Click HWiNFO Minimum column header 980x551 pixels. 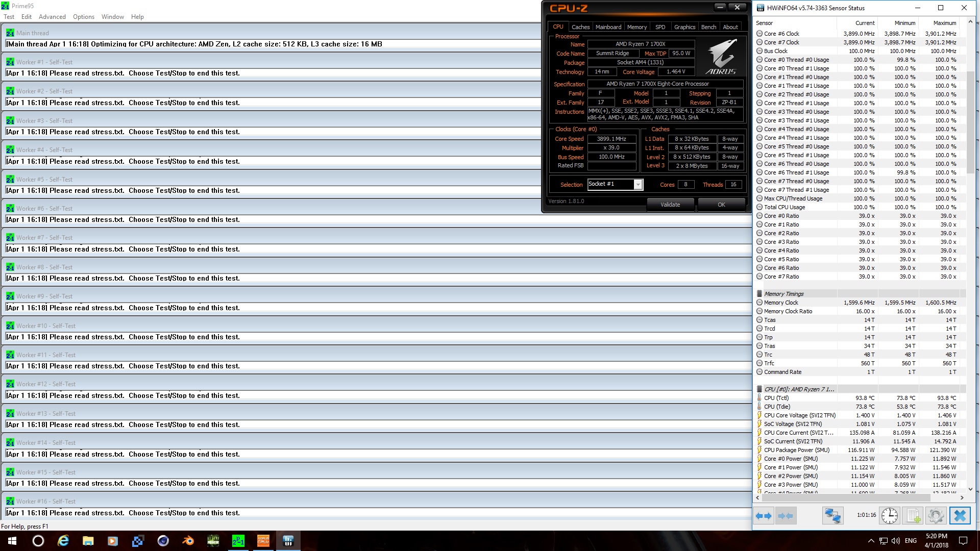pos(898,23)
